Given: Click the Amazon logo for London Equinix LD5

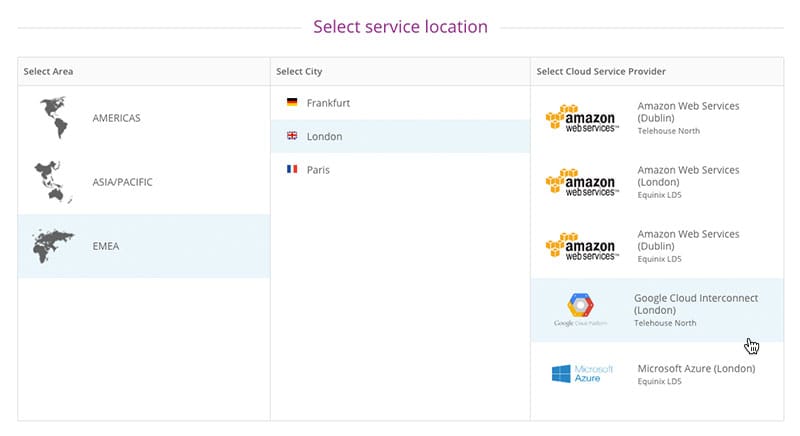Looking at the screenshot, I should [582, 183].
